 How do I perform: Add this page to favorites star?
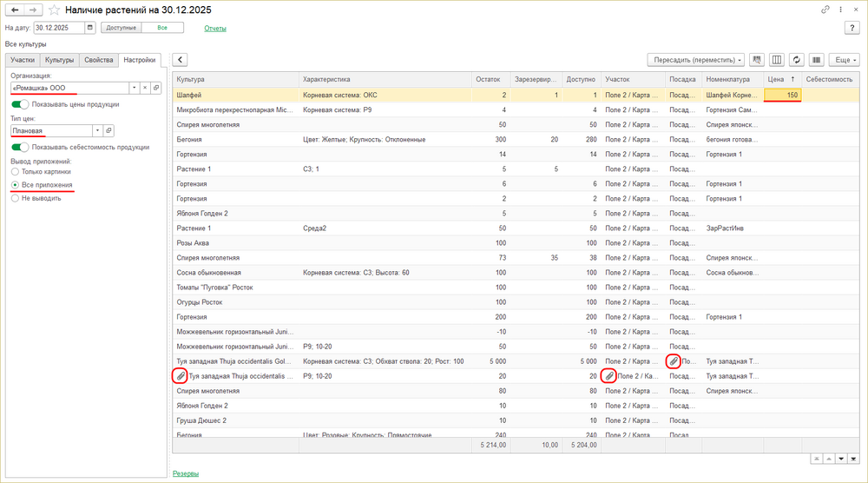coord(55,10)
